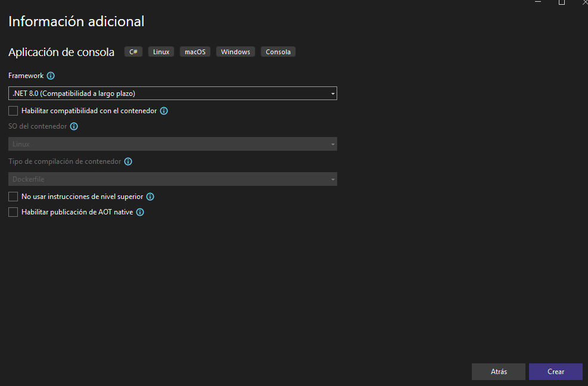
Task: Toggle Habilitar publicación de AOT native checkbox
Action: pyautogui.click(x=13, y=212)
